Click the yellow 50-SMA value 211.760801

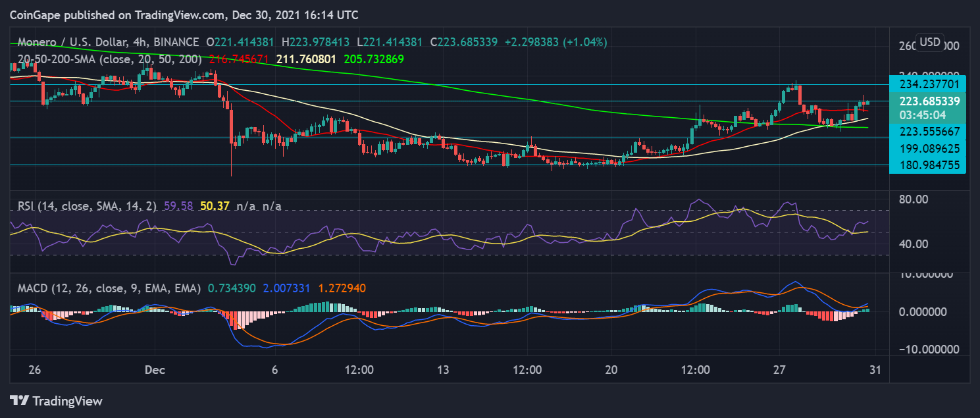point(305,59)
